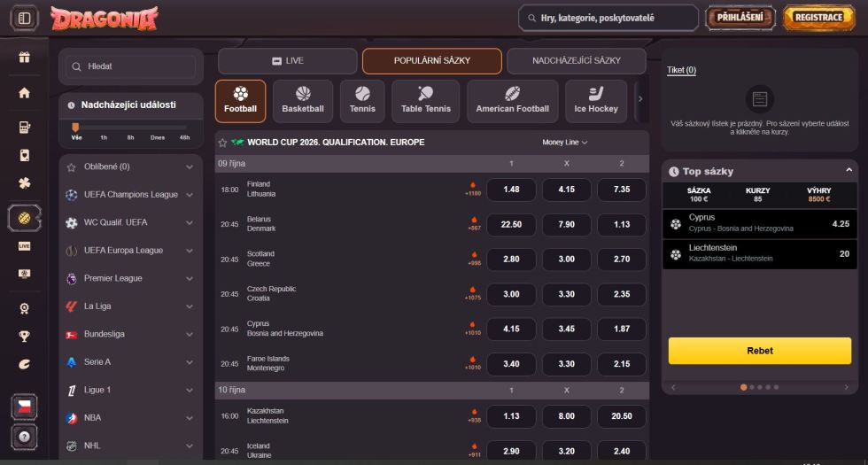Expand the UEFA Champions League list

pyautogui.click(x=190, y=195)
